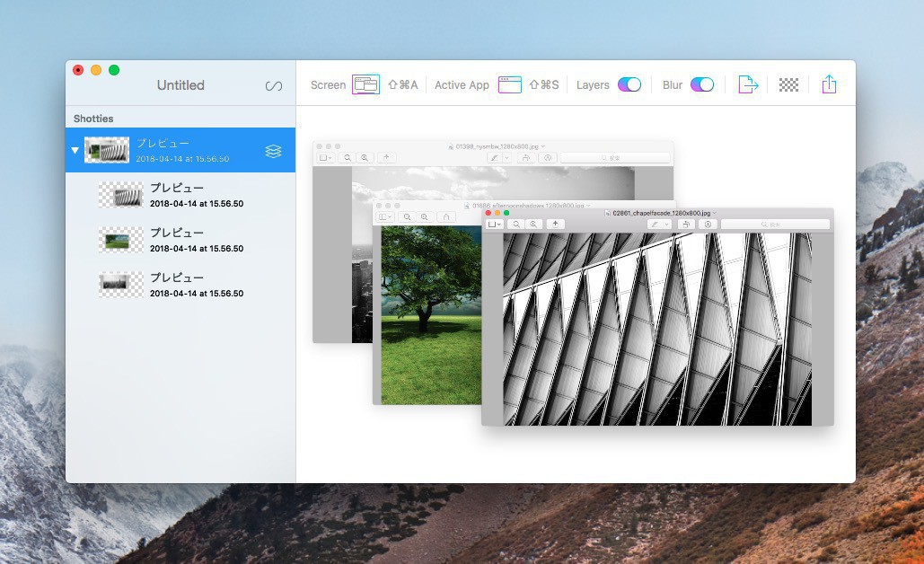The image size is (924, 564).
Task: Collapse the selected shot group's disclosure triangle
Action: [x=75, y=151]
